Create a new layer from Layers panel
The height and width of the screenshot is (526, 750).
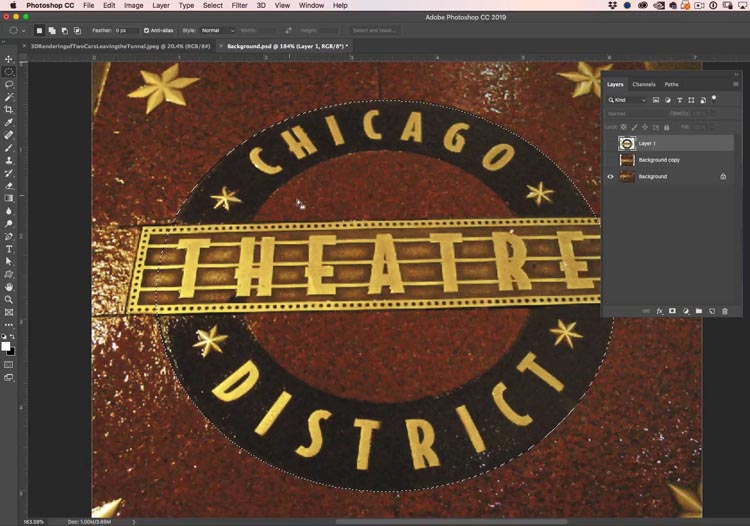pyautogui.click(x=711, y=311)
